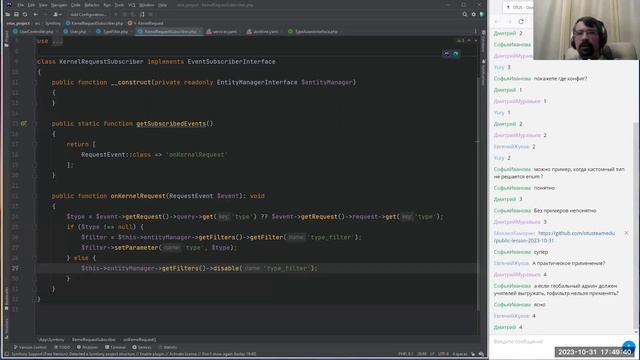
Task: Open the Statistic tool window
Action: coord(168,347)
